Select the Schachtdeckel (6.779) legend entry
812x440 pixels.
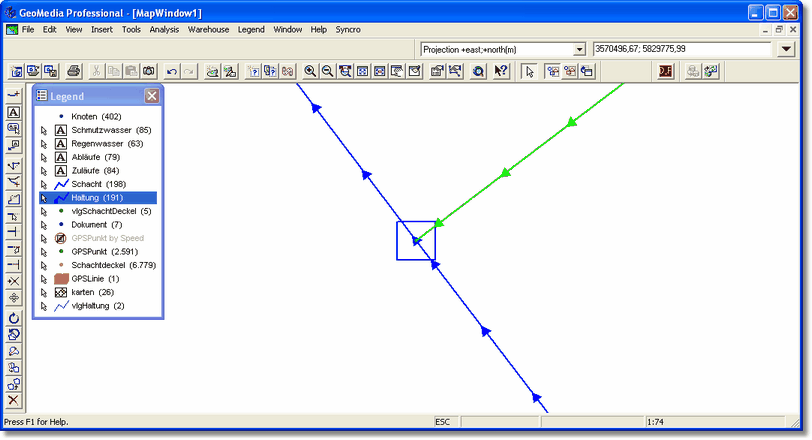click(x=112, y=265)
